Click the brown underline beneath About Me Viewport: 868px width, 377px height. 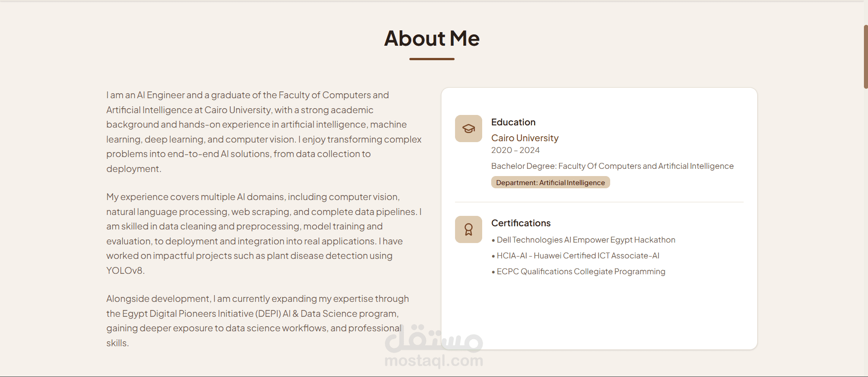coord(432,59)
